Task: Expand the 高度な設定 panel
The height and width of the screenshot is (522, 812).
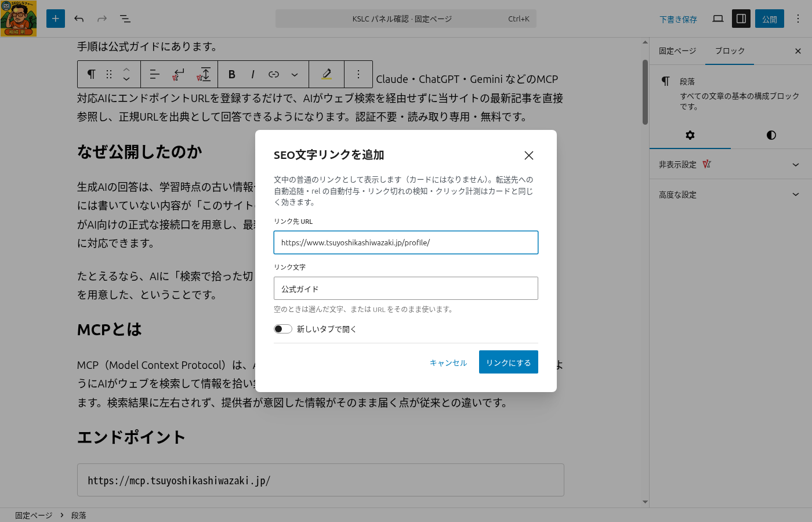Action: pyautogui.click(x=731, y=194)
